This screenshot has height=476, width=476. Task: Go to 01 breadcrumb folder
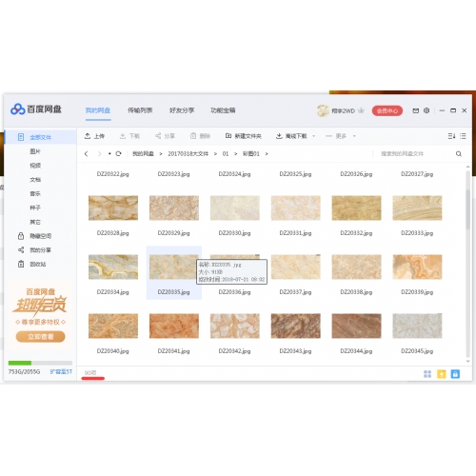click(226, 154)
